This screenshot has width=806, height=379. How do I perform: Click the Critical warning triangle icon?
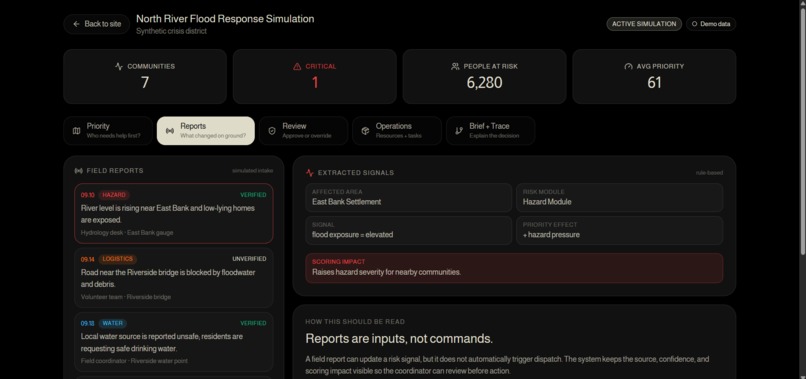click(297, 66)
